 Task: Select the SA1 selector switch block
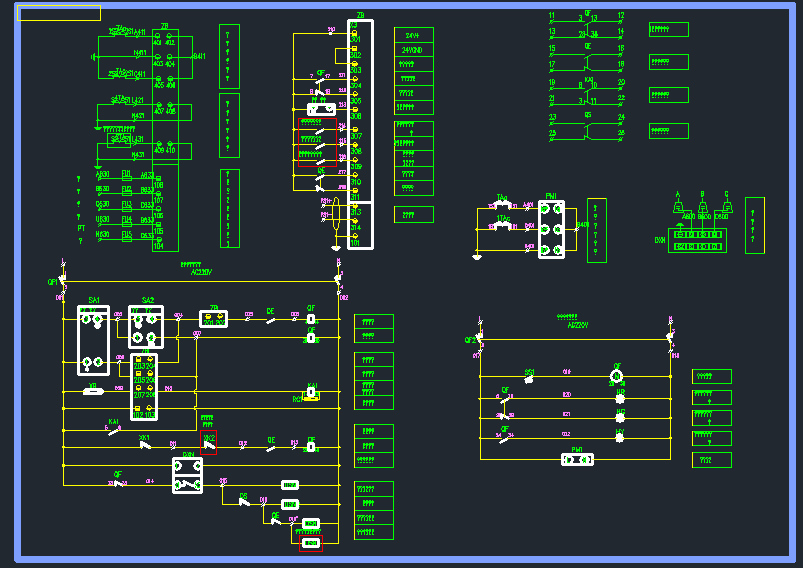pos(93,340)
